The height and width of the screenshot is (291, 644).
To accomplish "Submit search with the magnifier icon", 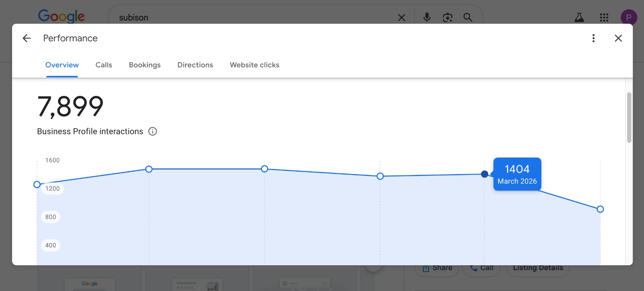I will tap(468, 17).
